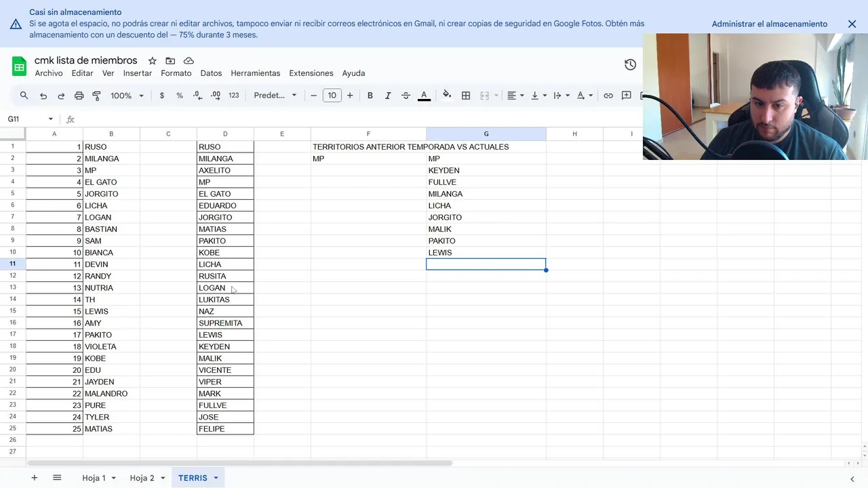Open the Datos menu
Viewport: 868px width, 488px height.
click(211, 73)
